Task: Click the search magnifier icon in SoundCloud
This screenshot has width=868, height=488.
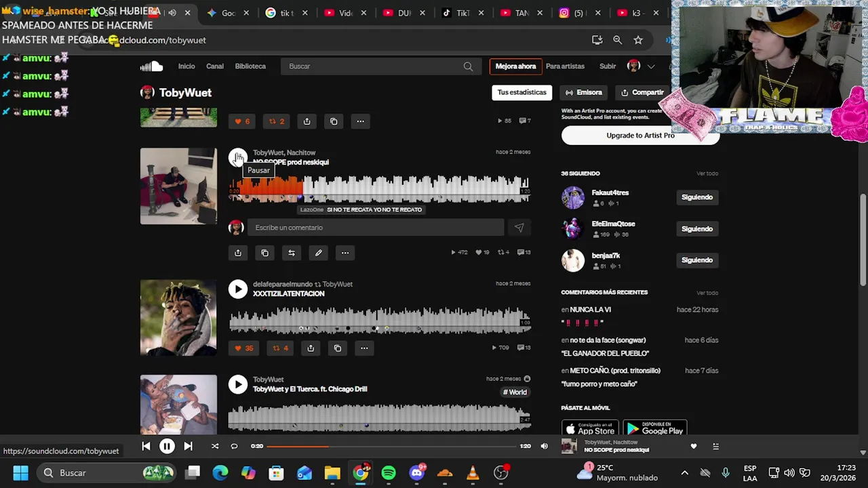Action: [468, 66]
